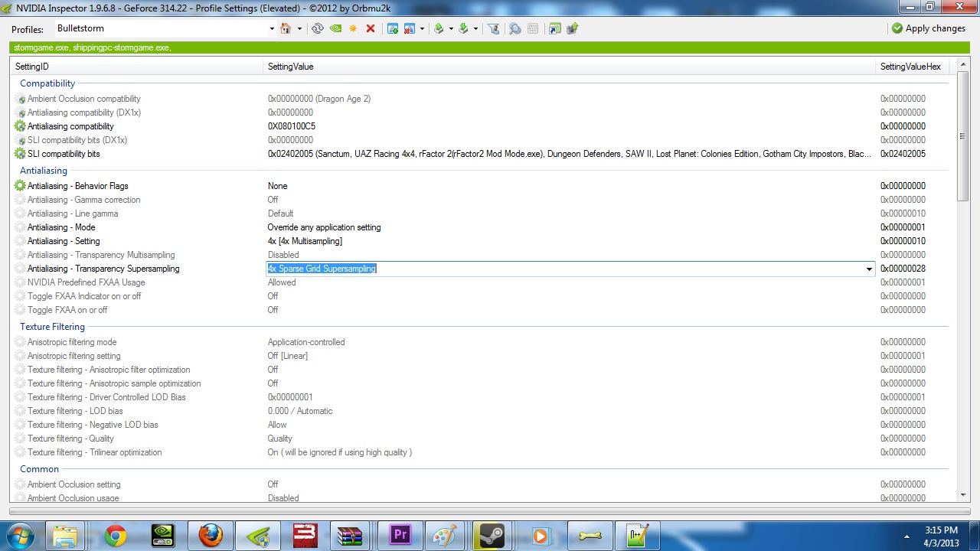Open dropdown arrow next to home icon

pyautogui.click(x=299, y=28)
